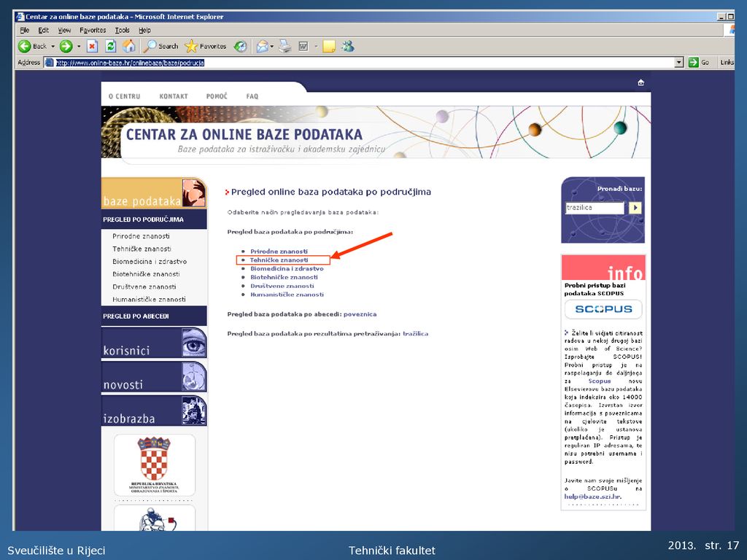Select Prirodne znanosti in the sidebar
This screenshot has width=747, height=560.
point(141,236)
